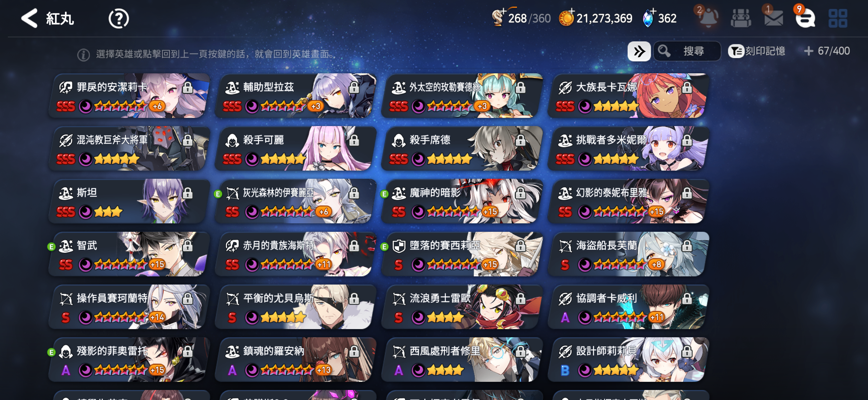Tap the stamina counter 268/360
This screenshot has height=400, width=868.
(529, 18)
